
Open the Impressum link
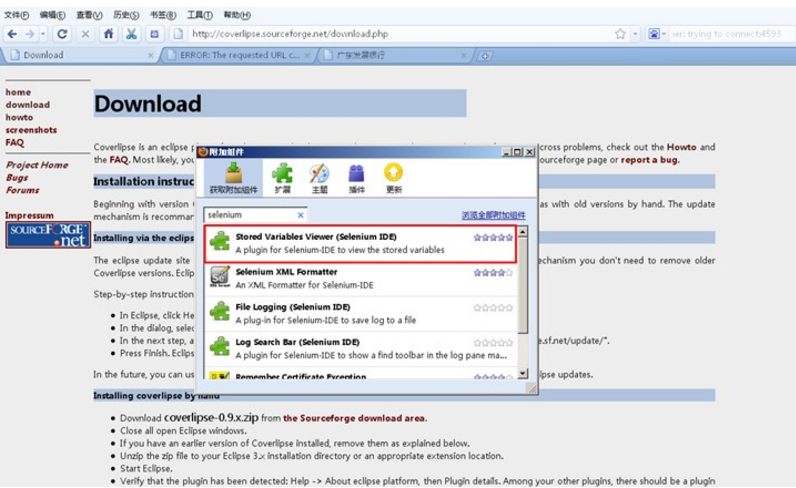[29, 215]
